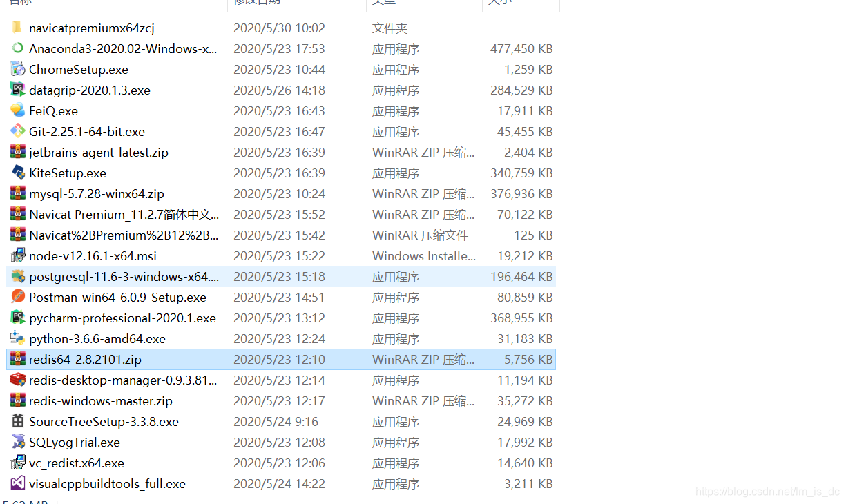Click date 2020/5/24 14:22
This screenshot has width=846, height=504.
coord(279,484)
